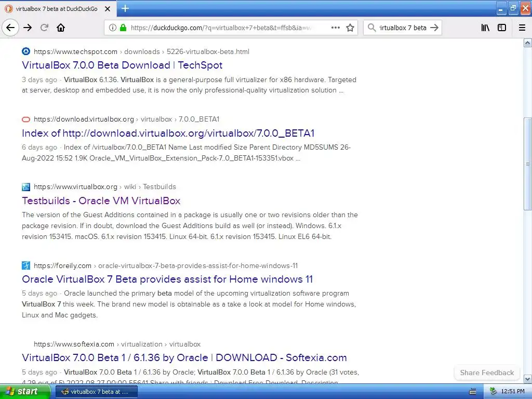Click the www.virtualbox.org wiki Testbuilds URL
The image size is (532, 399).
[x=105, y=187]
